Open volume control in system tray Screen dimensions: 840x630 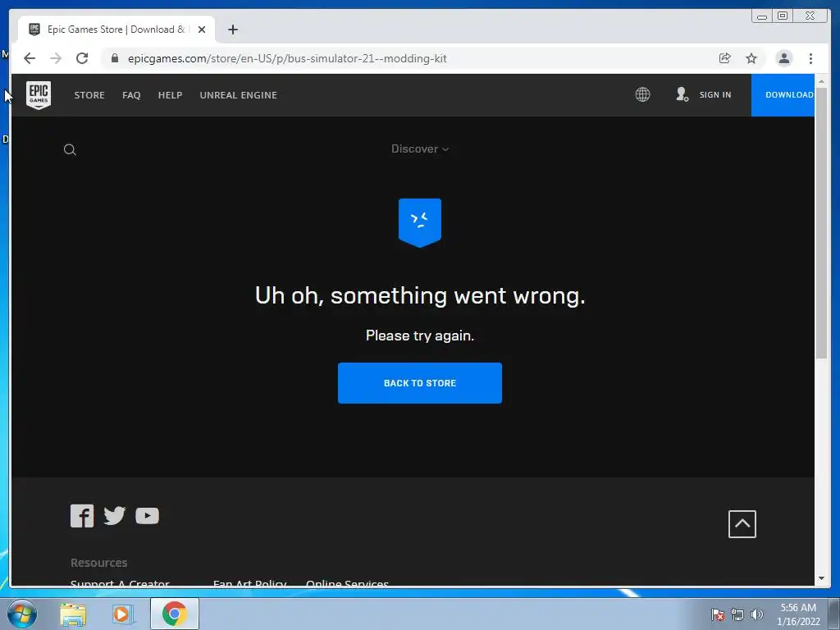(756, 614)
